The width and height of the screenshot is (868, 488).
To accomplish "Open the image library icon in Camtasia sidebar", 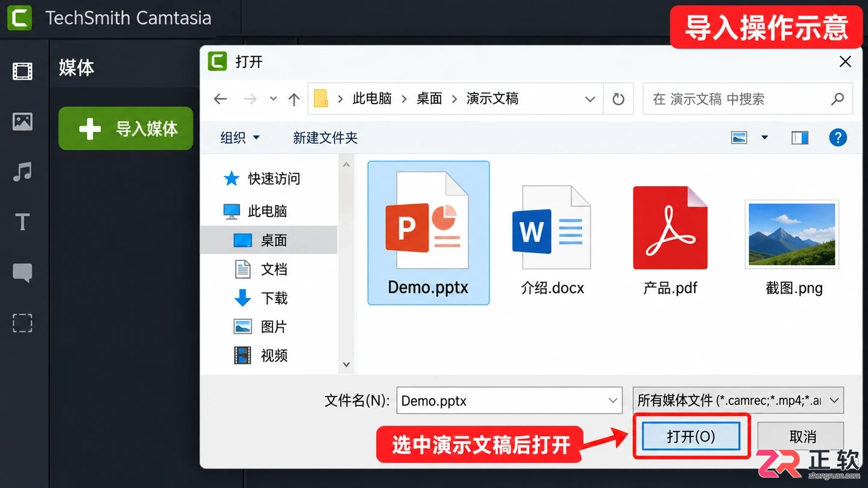I will 23,122.
